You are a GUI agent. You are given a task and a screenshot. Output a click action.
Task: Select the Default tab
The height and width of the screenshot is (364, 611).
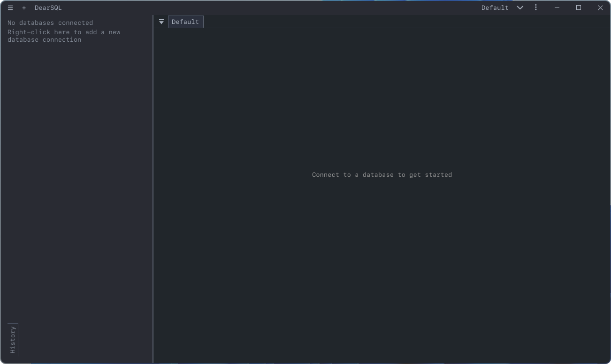pyautogui.click(x=185, y=22)
